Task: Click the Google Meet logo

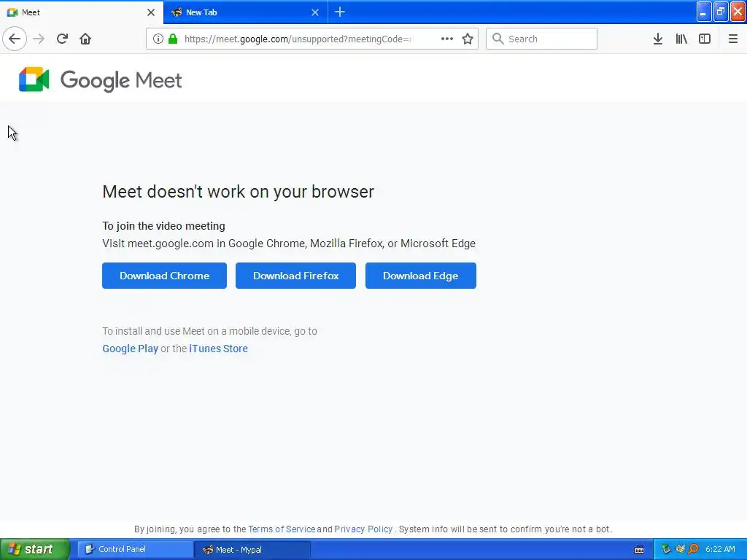Action: tap(100, 79)
